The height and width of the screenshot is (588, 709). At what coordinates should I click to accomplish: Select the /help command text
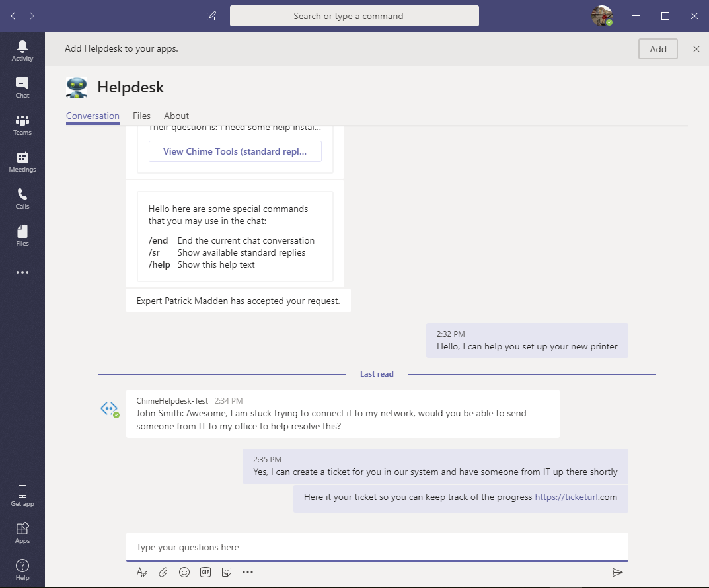(159, 265)
